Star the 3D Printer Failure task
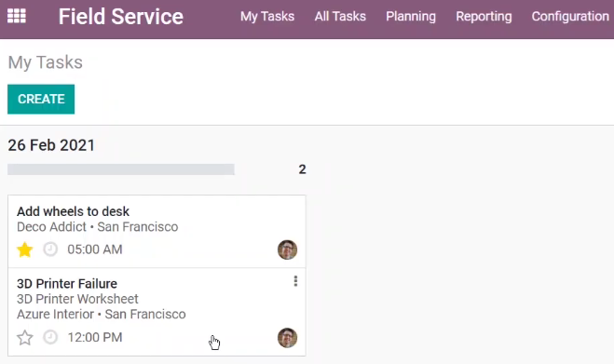Screen dimensions: 614x364 pyautogui.click(x=24, y=337)
